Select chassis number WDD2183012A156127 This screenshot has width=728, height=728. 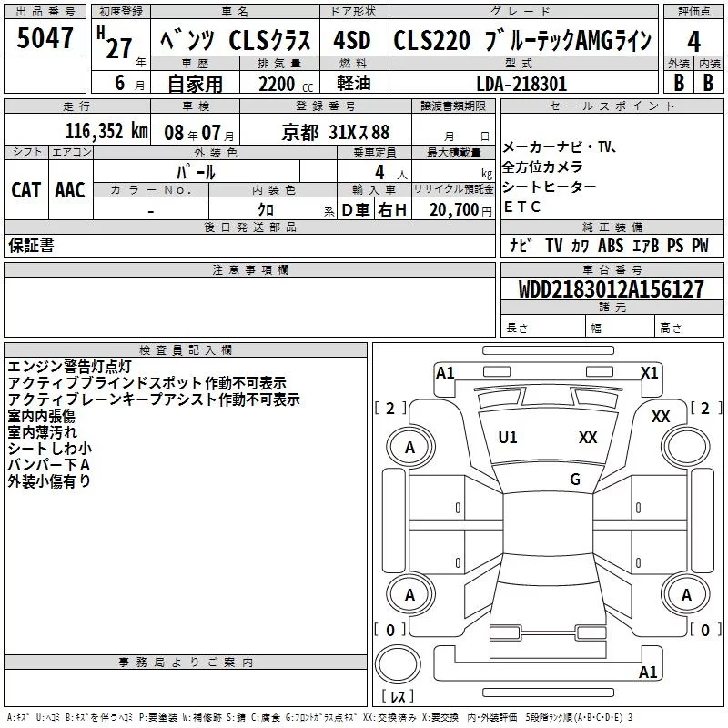click(611, 289)
